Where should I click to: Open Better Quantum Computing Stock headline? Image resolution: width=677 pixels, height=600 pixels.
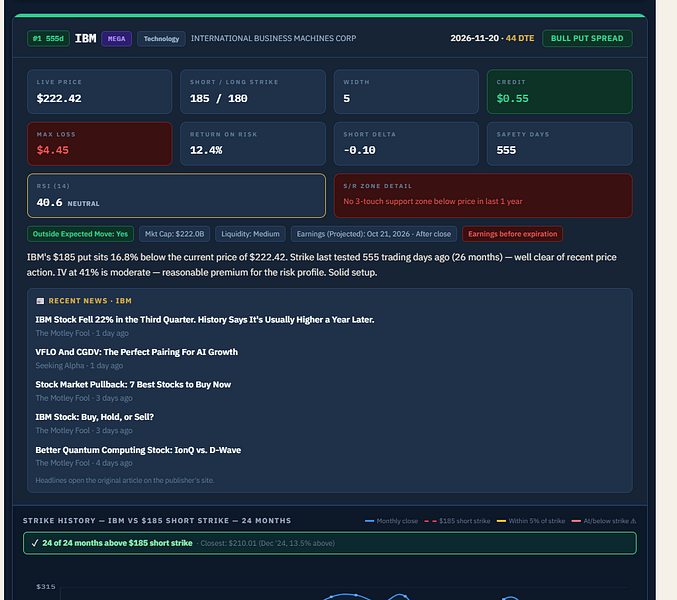tap(138, 450)
